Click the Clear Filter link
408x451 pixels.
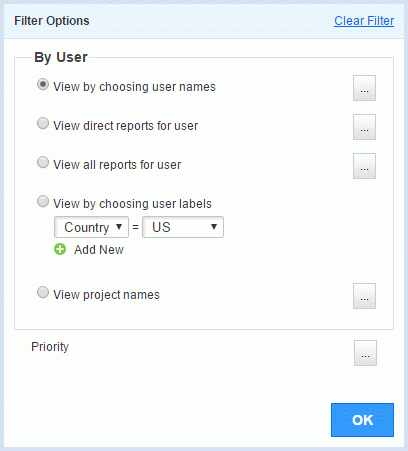[364, 21]
